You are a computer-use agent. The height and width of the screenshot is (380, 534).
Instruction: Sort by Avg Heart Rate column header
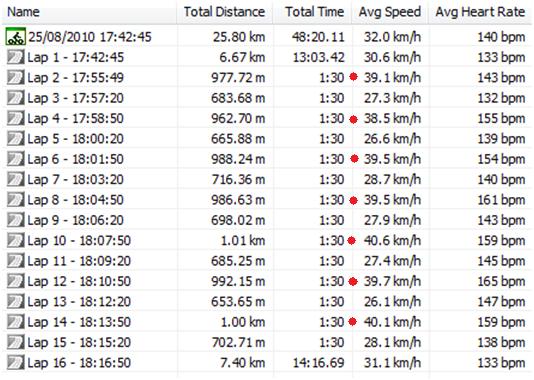(x=480, y=12)
